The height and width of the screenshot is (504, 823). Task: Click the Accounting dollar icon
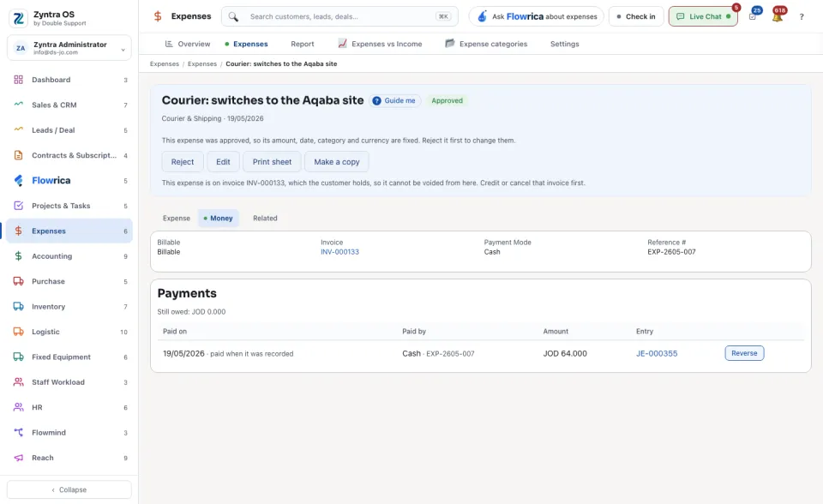point(18,256)
